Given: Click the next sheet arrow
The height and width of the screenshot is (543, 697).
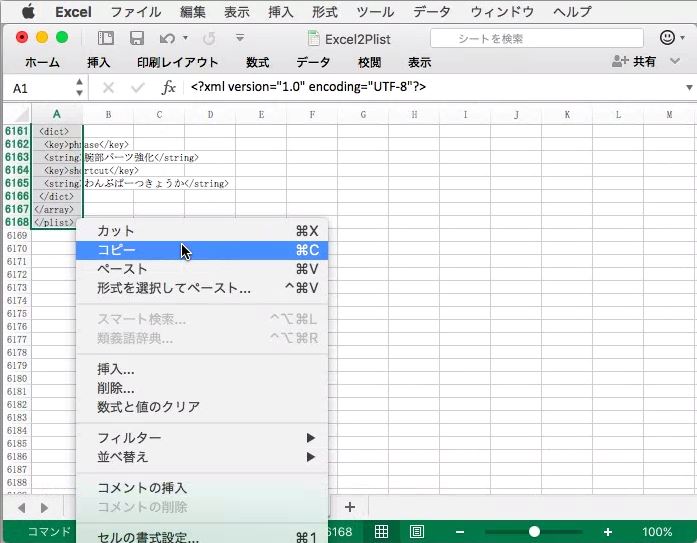Looking at the screenshot, I should tap(44, 507).
